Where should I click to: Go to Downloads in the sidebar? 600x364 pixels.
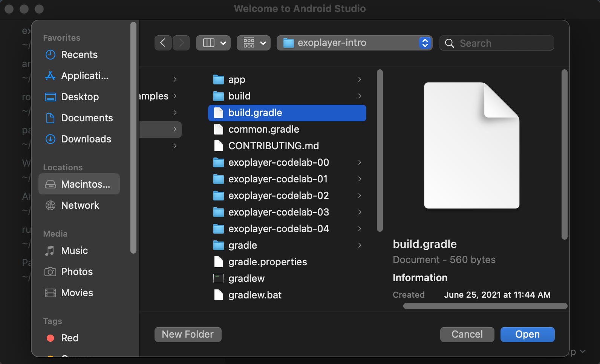pyautogui.click(x=86, y=139)
